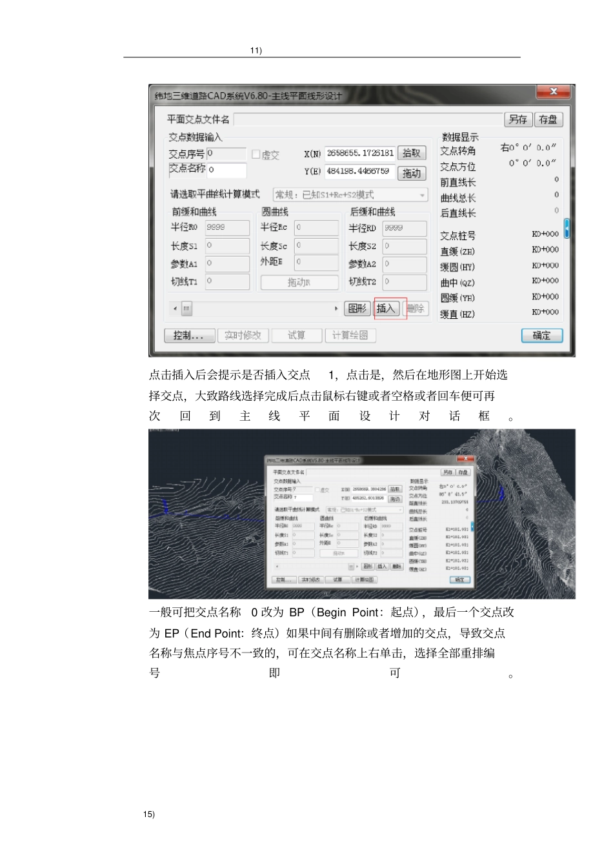The height and width of the screenshot is (868, 613).
Task: Click horizontal scrollbar right arrow in upper dialog
Action: click(x=336, y=308)
